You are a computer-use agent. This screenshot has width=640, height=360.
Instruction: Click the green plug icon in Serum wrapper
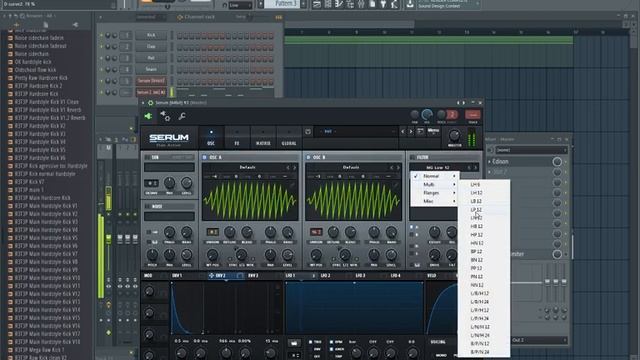pos(148,116)
